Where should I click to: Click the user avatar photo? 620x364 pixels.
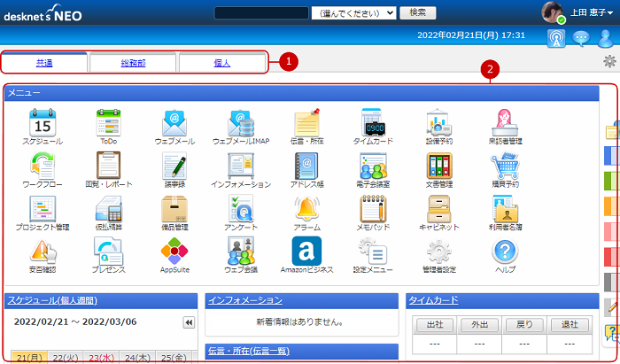point(553,12)
